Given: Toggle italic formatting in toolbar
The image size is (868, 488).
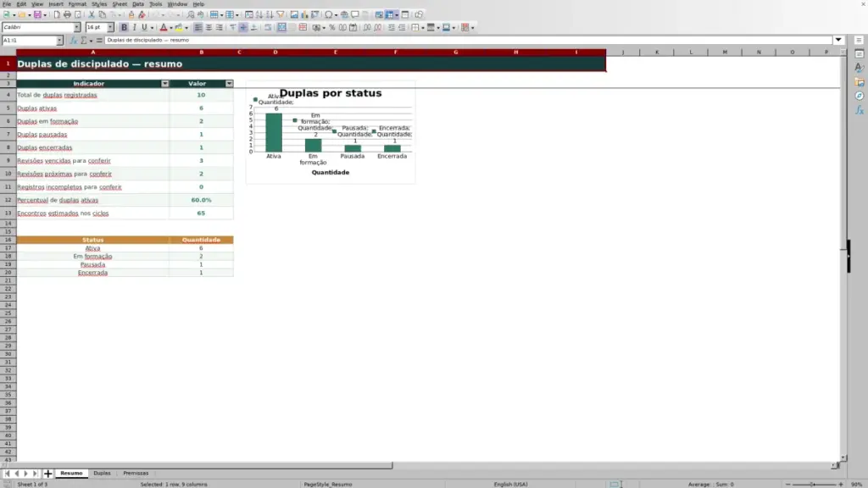Looking at the screenshot, I should coord(134,27).
